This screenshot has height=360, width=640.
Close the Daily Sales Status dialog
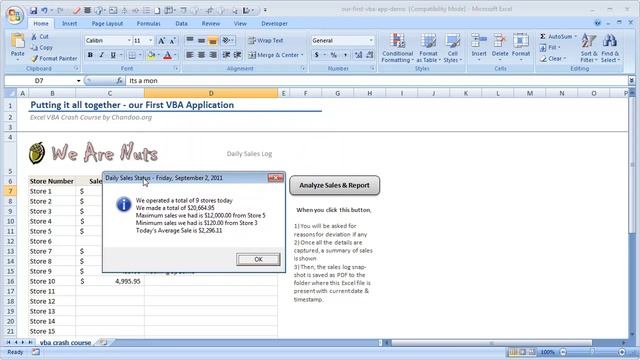pyautogui.click(x=276, y=178)
